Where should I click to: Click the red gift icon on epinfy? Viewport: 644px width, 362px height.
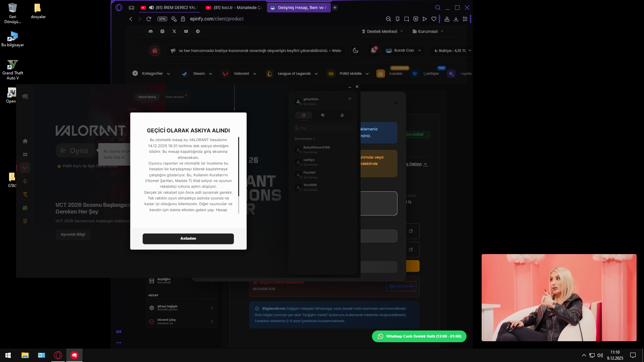tap(155, 51)
